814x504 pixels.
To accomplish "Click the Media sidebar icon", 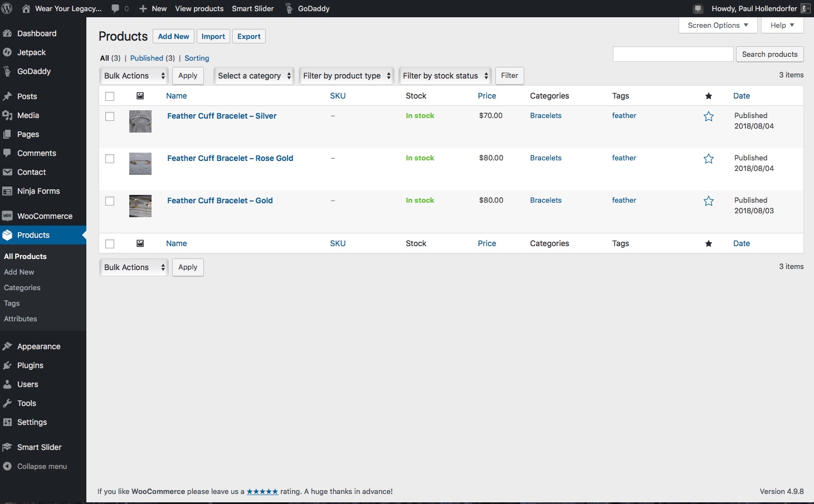I will click(7, 115).
